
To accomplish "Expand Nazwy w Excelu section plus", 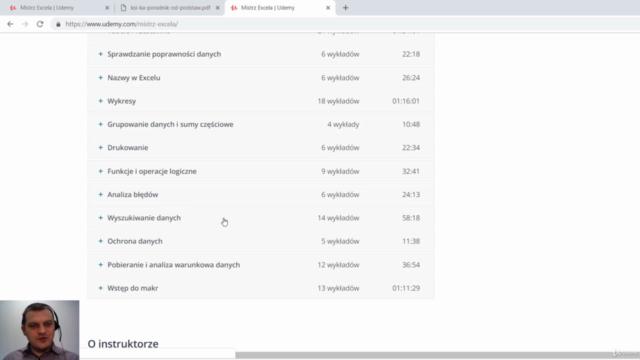I will 100,78.
